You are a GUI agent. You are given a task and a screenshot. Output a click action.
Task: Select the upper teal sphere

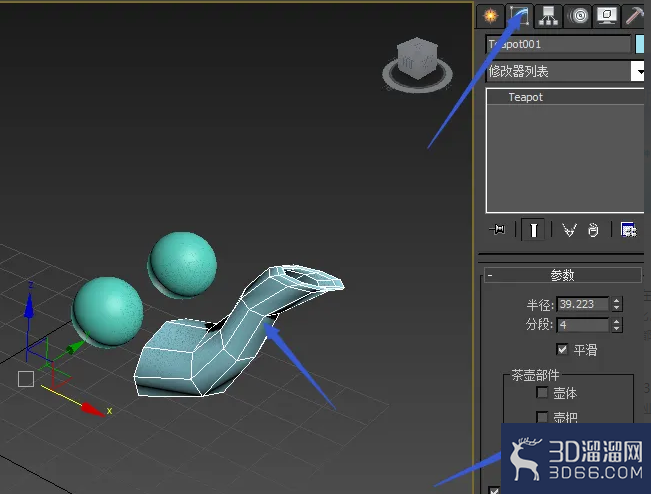coord(183,264)
